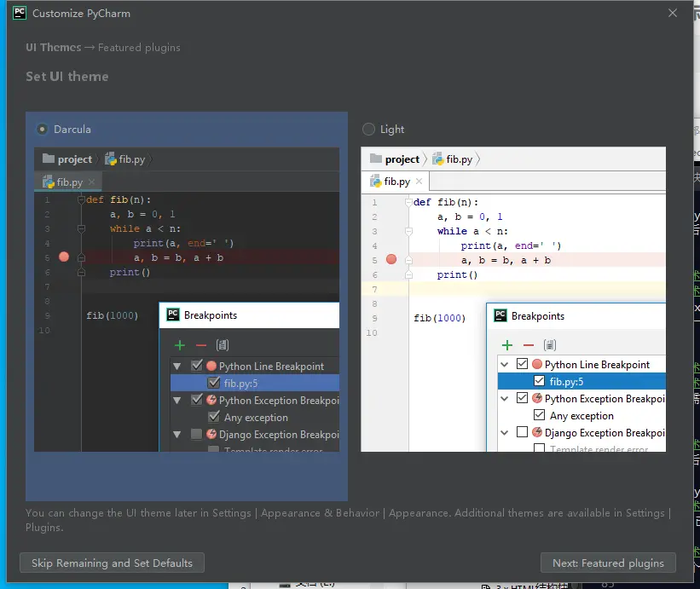Click the UI Themes breadcrumb step
Screen dimensions: 700x589
click(x=54, y=47)
